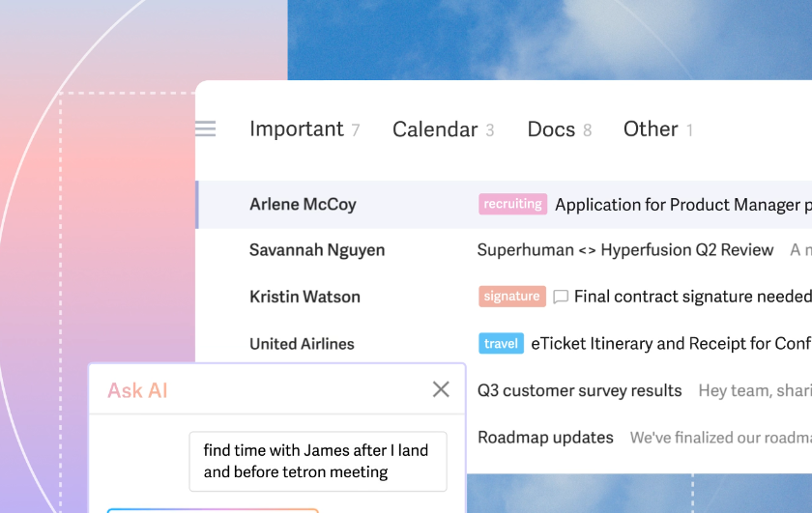Click the Ask AI query text box
812x513 pixels.
[x=318, y=461]
